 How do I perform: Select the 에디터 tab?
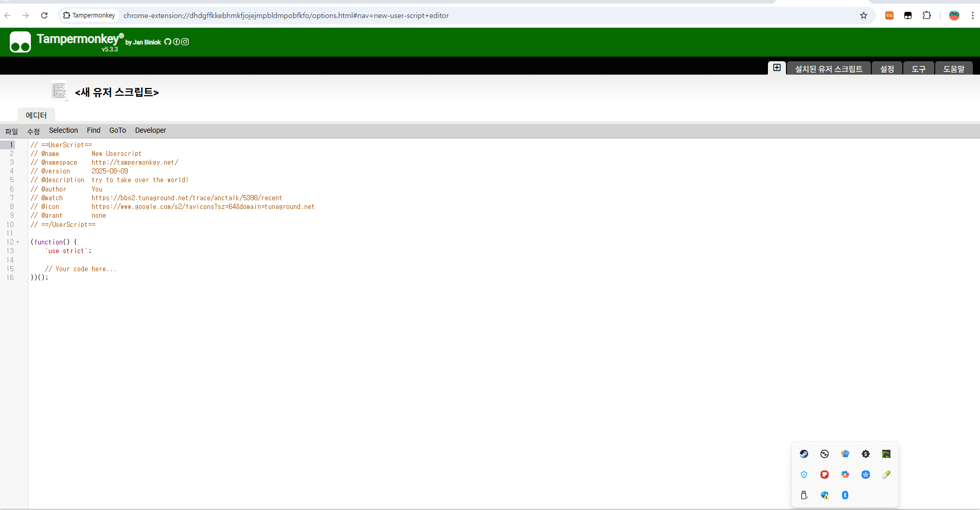coord(36,115)
